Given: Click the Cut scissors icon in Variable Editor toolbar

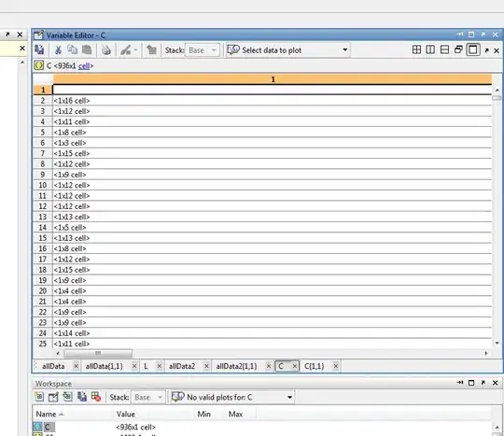Looking at the screenshot, I should 58,49.
